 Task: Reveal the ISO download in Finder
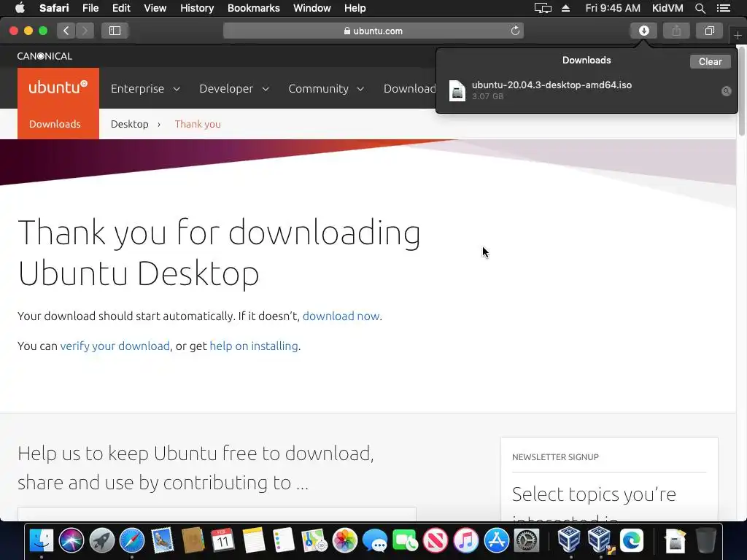pos(726,91)
